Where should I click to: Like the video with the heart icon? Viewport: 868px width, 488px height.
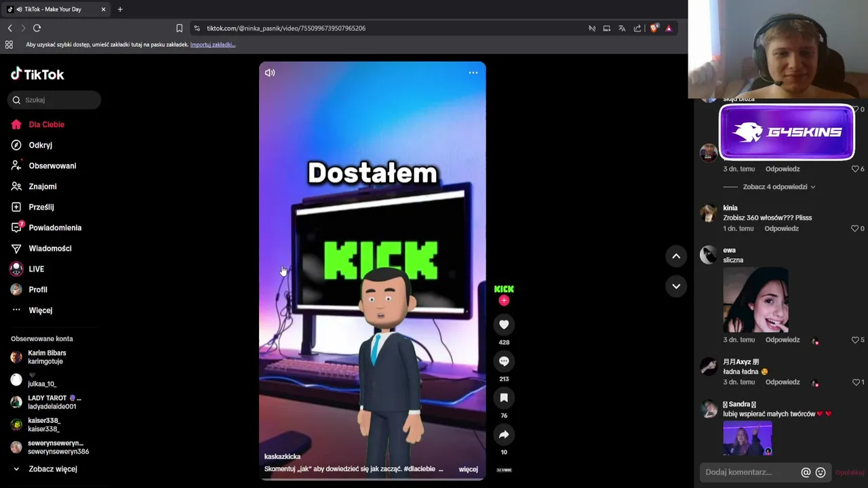click(x=504, y=325)
